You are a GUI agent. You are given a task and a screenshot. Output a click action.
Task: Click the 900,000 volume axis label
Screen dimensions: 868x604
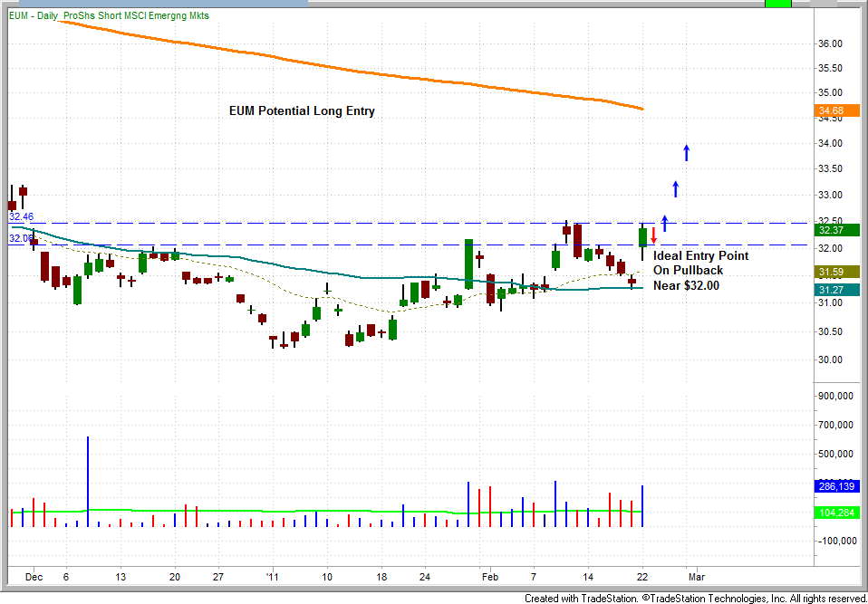point(837,396)
